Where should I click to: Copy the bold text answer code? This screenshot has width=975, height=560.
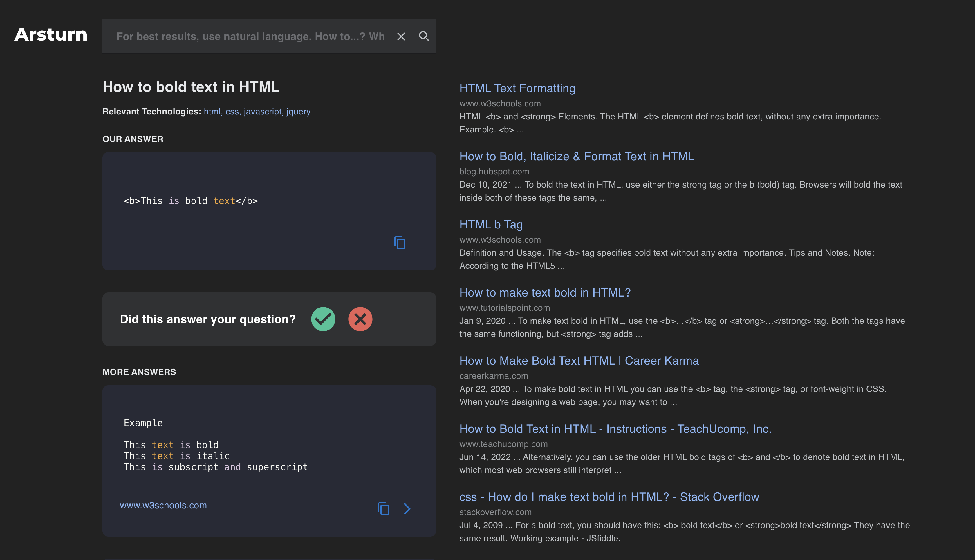(400, 243)
